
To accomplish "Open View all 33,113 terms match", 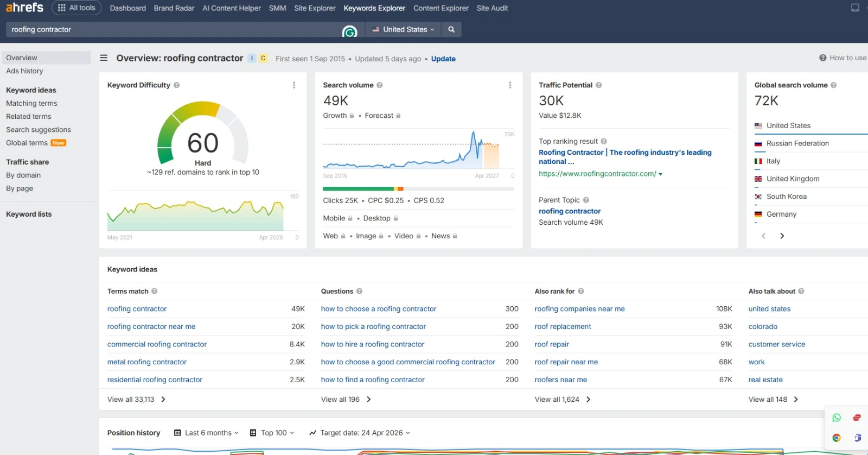I will [x=136, y=399].
